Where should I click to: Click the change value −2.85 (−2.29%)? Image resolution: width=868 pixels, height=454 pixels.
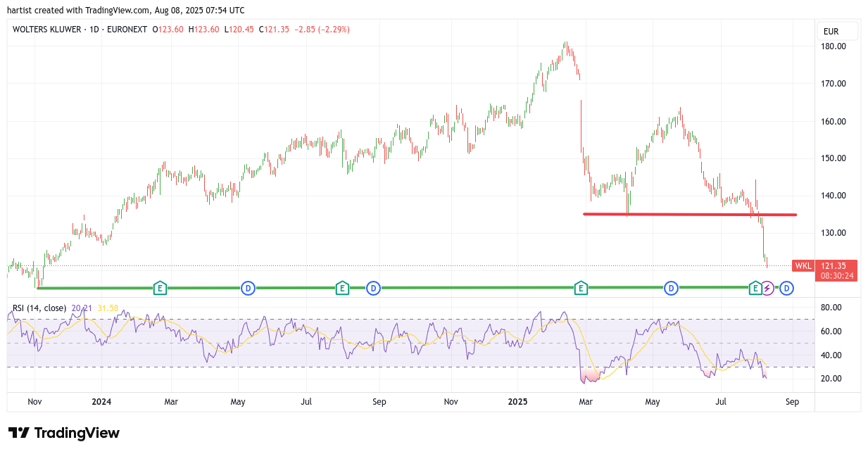pos(322,30)
